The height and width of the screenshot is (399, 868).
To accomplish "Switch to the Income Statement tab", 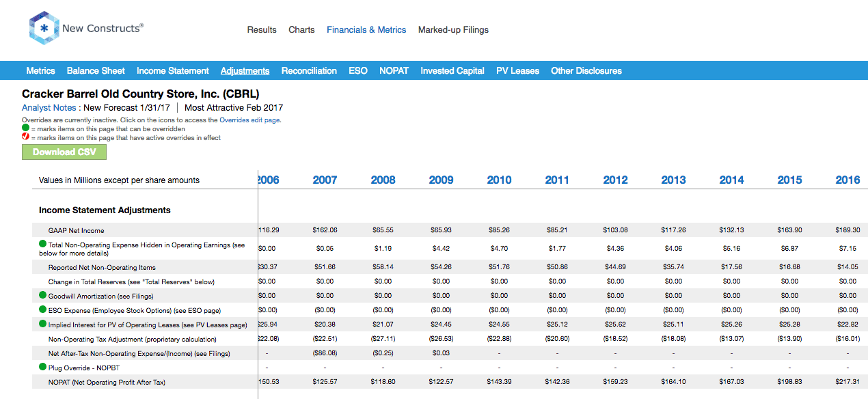I will [x=173, y=70].
